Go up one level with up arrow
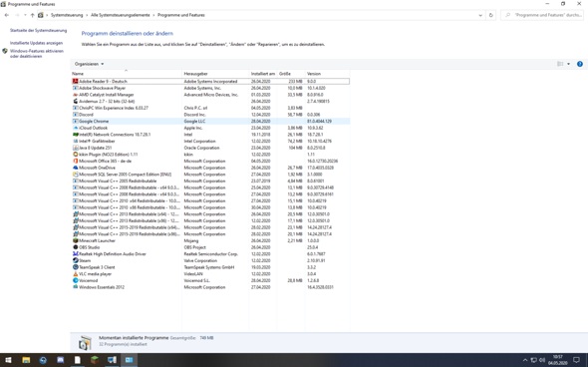 32,15
